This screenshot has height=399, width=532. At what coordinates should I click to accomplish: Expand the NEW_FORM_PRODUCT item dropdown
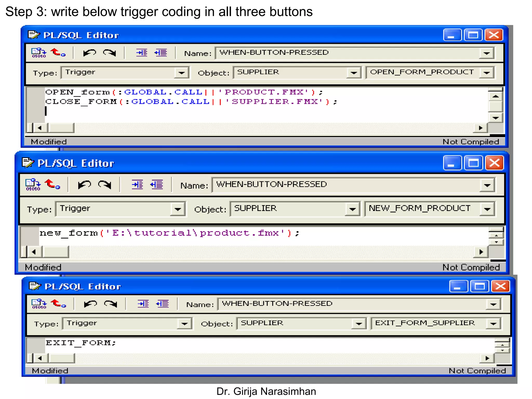coord(487,209)
